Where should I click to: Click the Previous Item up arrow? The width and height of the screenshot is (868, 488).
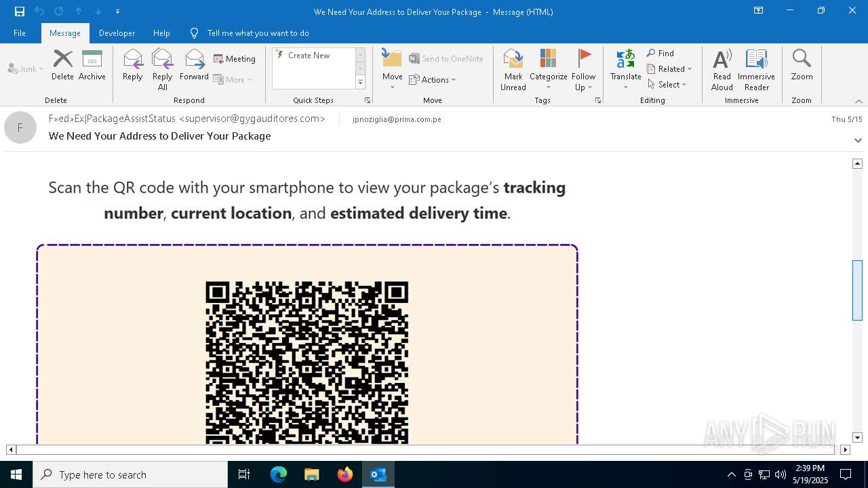pyautogui.click(x=79, y=12)
